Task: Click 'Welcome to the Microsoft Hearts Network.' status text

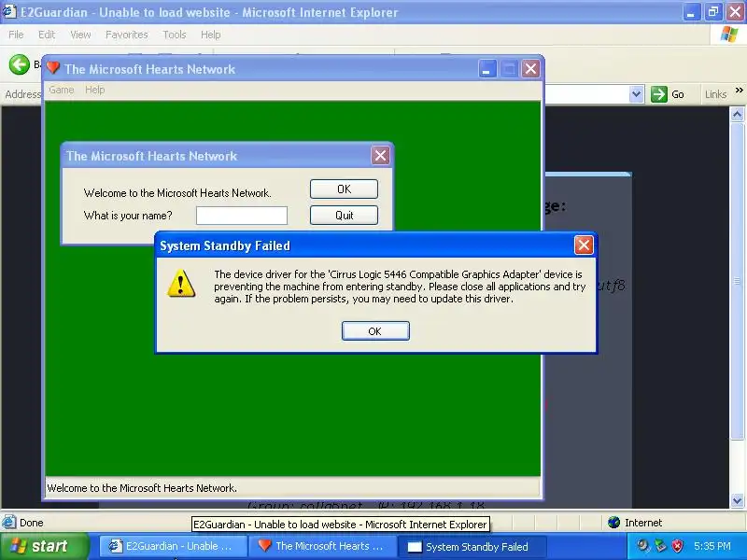Action: point(142,488)
